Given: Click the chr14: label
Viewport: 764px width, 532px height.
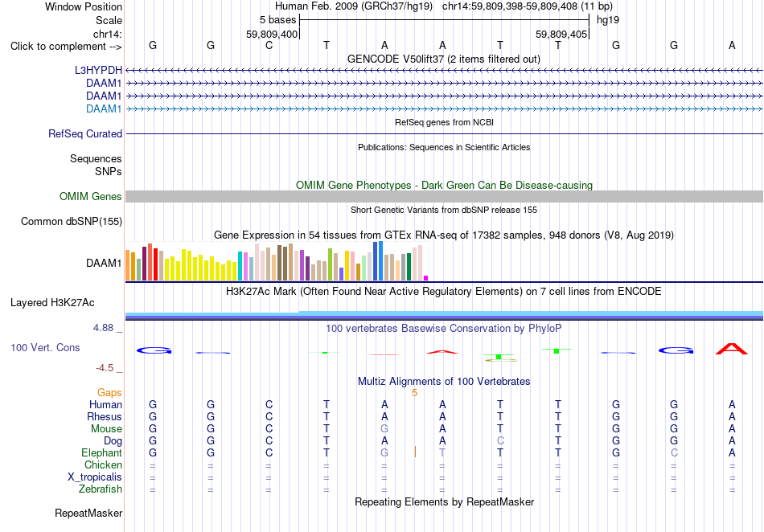Looking at the screenshot, I should point(108,34).
